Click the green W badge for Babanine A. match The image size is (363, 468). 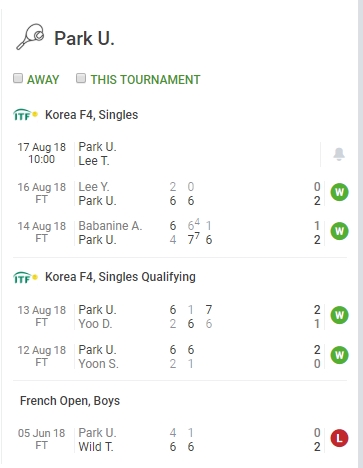339,231
